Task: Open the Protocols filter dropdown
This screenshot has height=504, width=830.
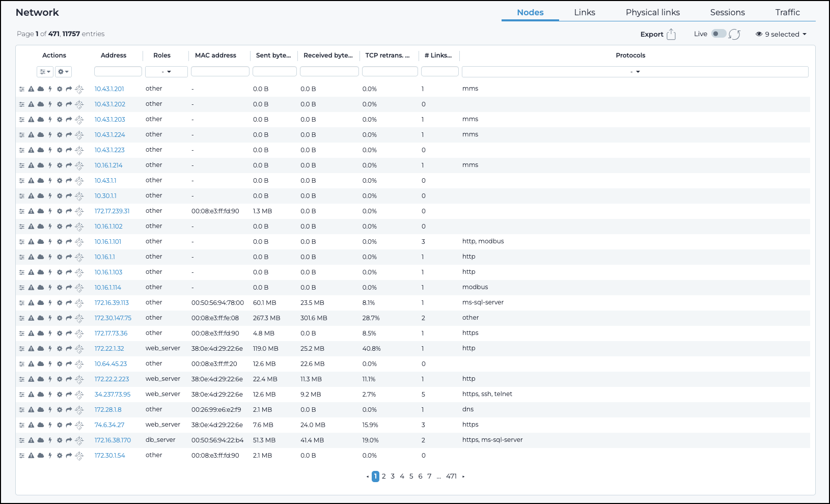Action: point(635,72)
